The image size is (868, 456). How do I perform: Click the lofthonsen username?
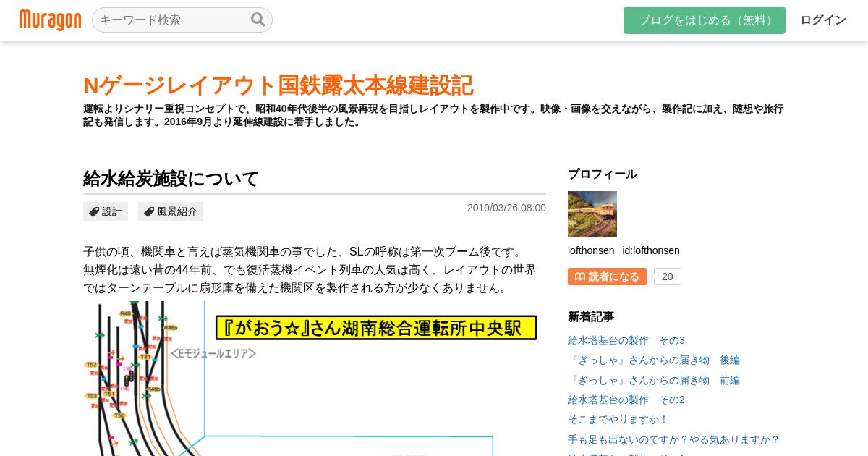pyautogui.click(x=591, y=250)
